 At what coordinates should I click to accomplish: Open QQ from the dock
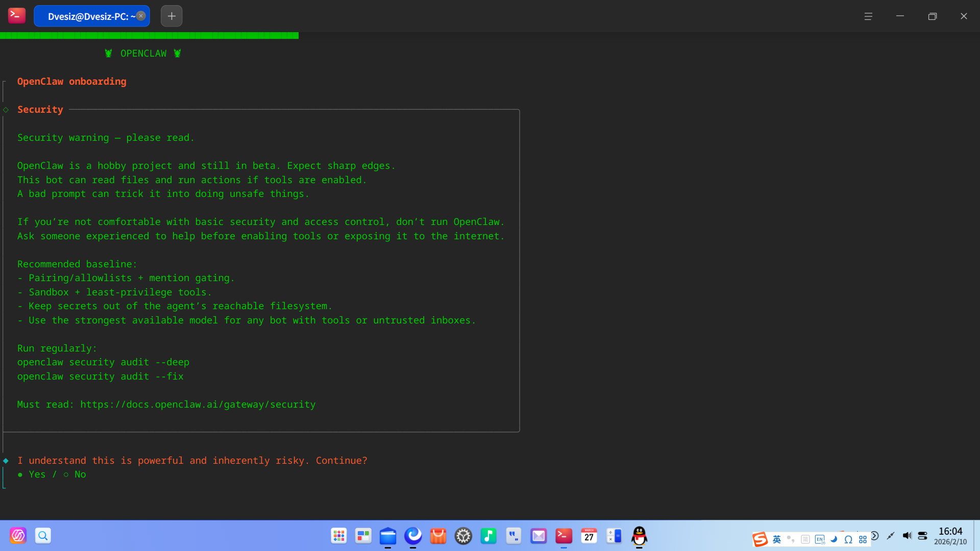coord(639,537)
